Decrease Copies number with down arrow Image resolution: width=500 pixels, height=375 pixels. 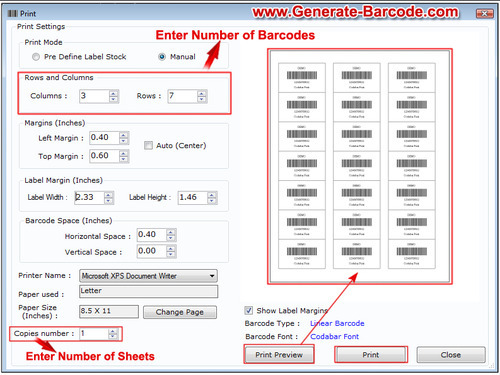113,337
